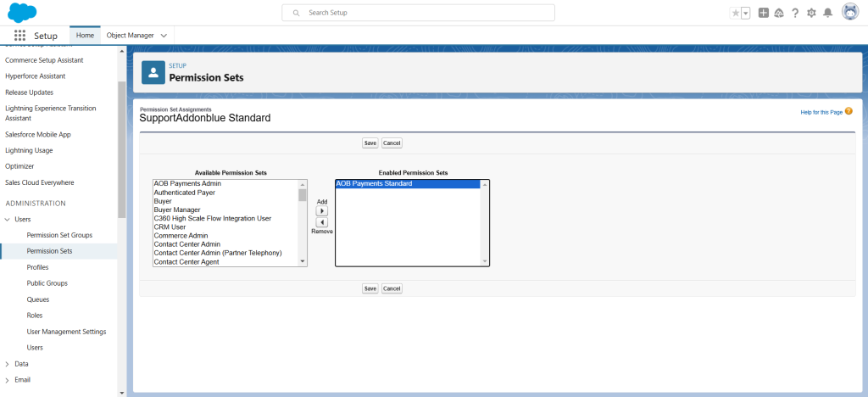Open the notifications bell
The image size is (868, 397).
827,13
